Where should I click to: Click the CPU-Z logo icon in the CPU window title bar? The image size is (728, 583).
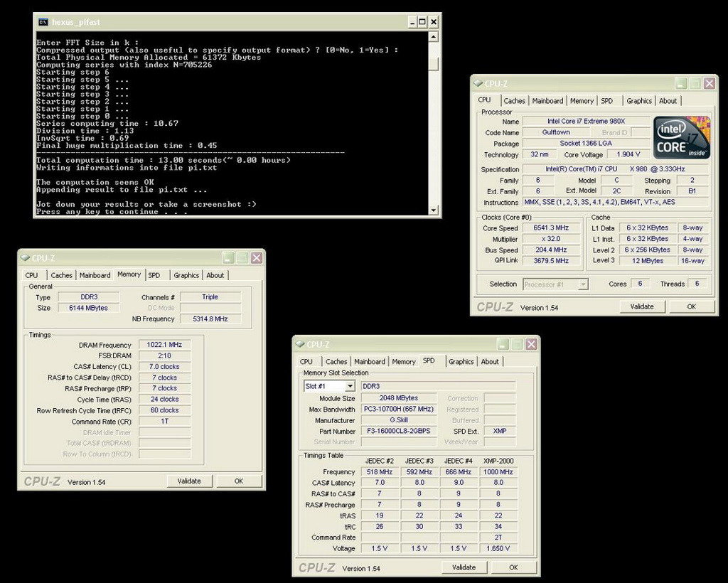pos(478,84)
